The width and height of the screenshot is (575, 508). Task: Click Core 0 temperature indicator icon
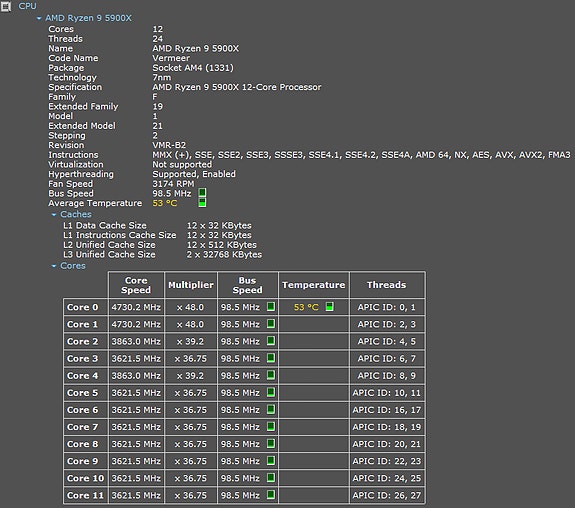click(329, 307)
